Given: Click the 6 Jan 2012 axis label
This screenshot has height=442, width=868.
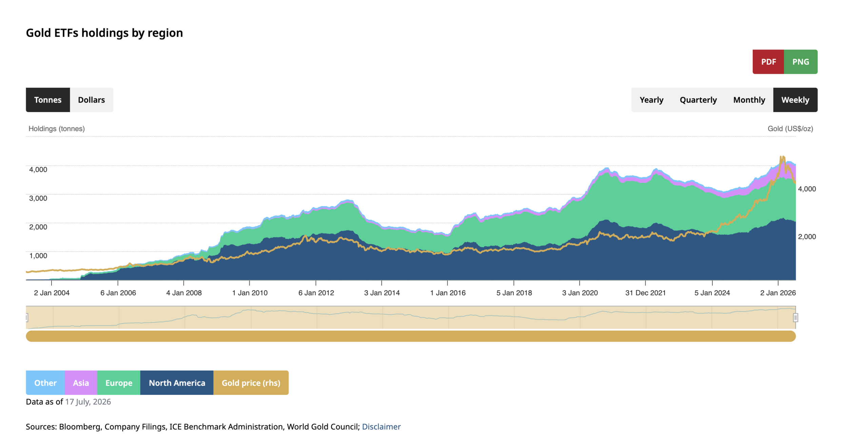Looking at the screenshot, I should pyautogui.click(x=316, y=293).
